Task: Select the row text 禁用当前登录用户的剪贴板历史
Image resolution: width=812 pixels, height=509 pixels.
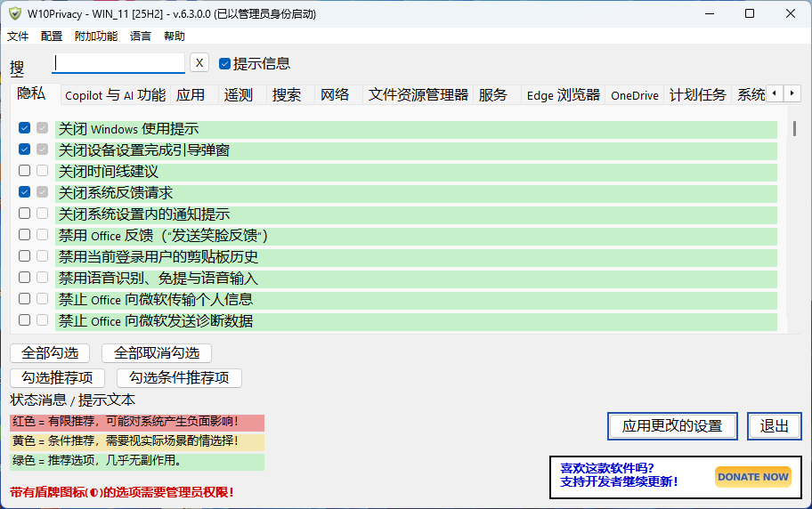Action: tap(158, 257)
